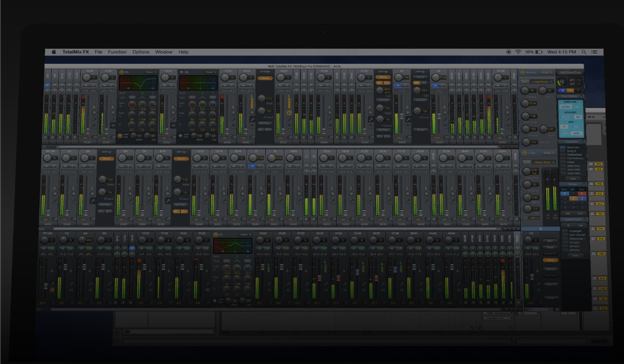Click the Mono button in the control room
This screenshot has width=624, height=364.
coord(550,260)
